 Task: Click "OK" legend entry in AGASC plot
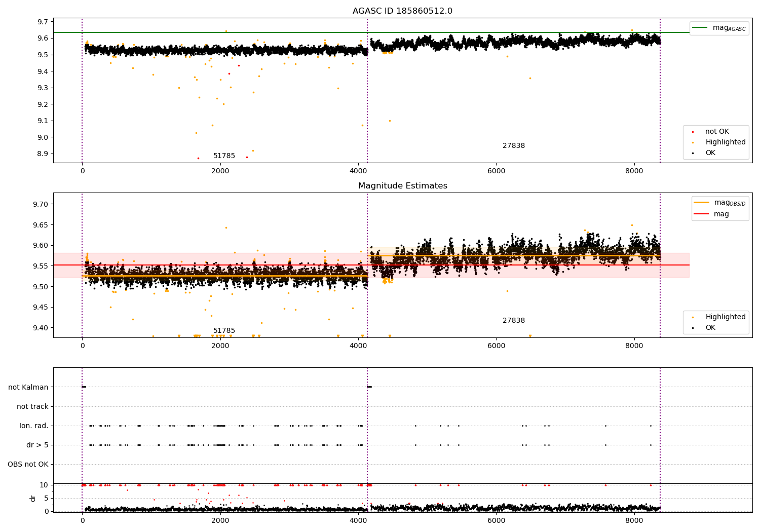tap(710, 153)
